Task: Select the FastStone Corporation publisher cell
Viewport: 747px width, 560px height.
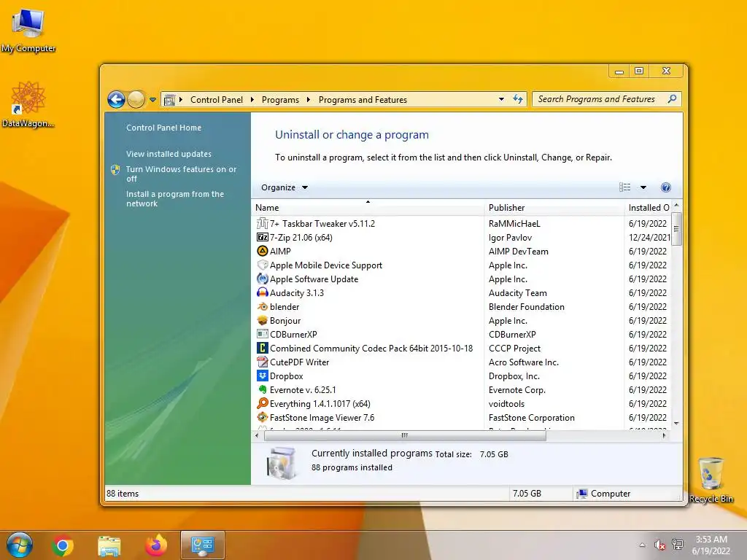Action: [x=532, y=418]
